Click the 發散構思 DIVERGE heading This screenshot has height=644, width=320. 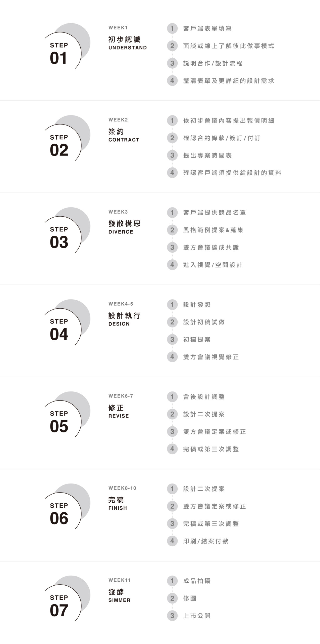(x=124, y=227)
